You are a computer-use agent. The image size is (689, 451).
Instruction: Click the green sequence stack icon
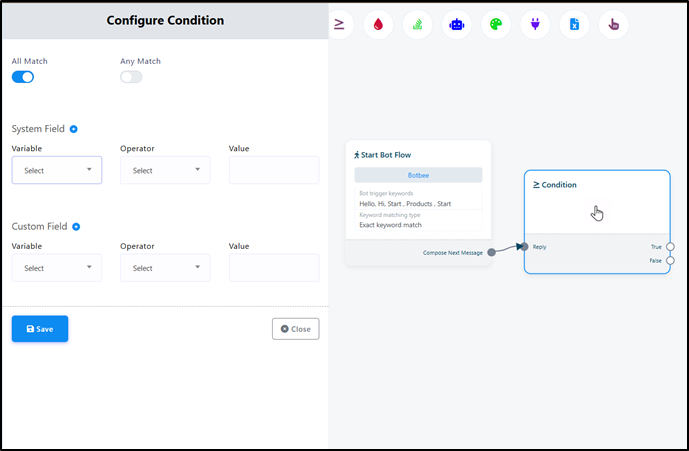coord(417,24)
